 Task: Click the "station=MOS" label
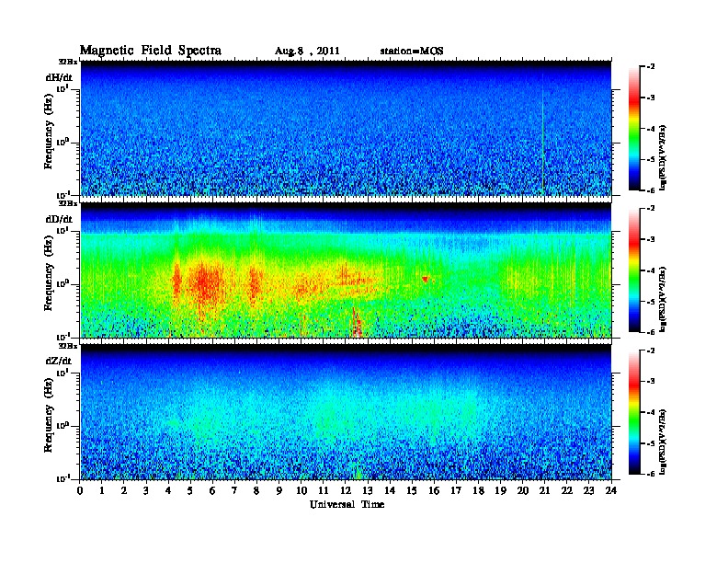point(412,52)
